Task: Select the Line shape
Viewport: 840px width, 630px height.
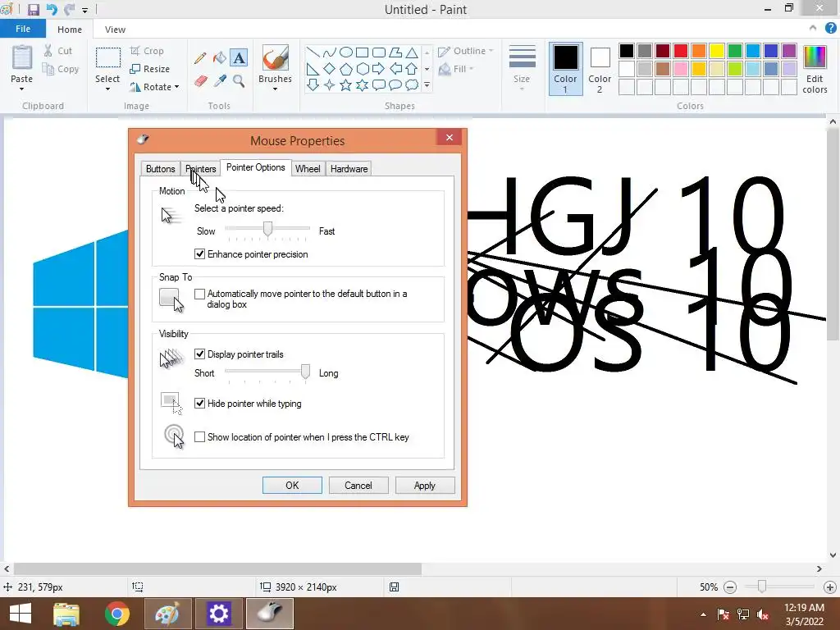Action: pos(313,52)
